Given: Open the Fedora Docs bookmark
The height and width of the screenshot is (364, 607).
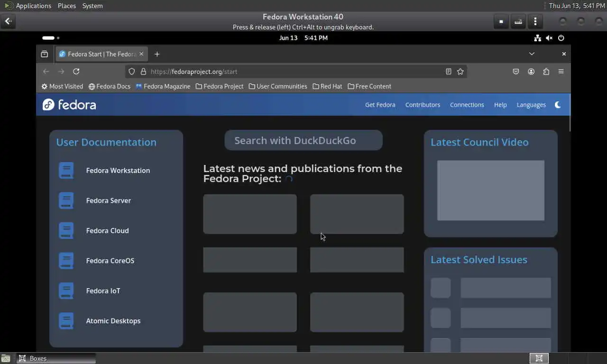Looking at the screenshot, I should coord(110,86).
